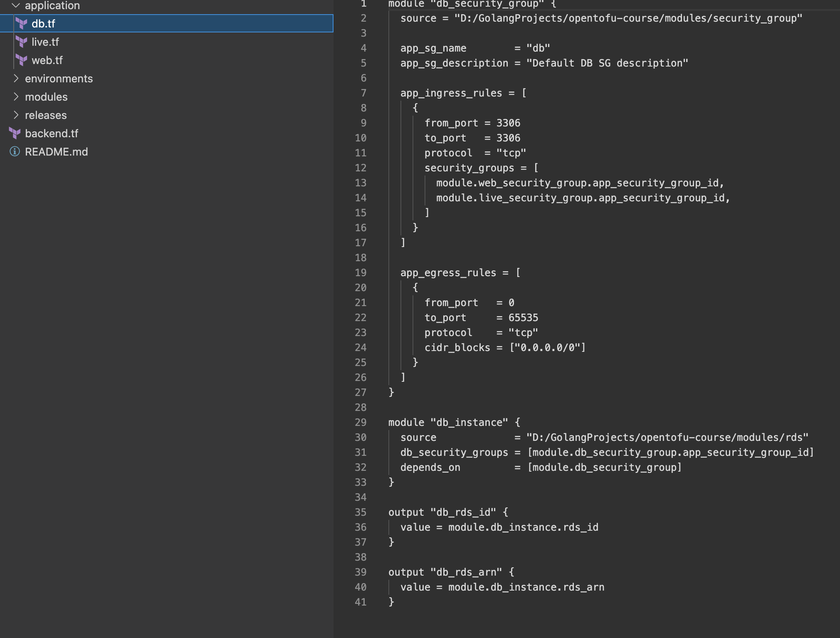Viewport: 840px width, 638px height.
Task: Click the app_ingress_rules attribute
Action: [451, 93]
